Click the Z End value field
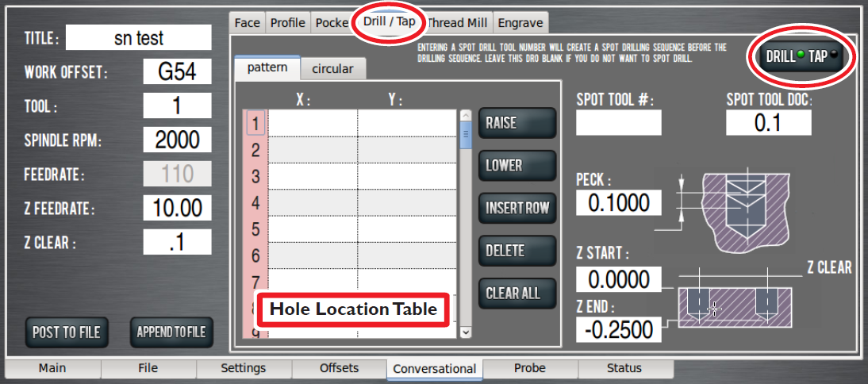The height and width of the screenshot is (384, 868). coord(618,329)
